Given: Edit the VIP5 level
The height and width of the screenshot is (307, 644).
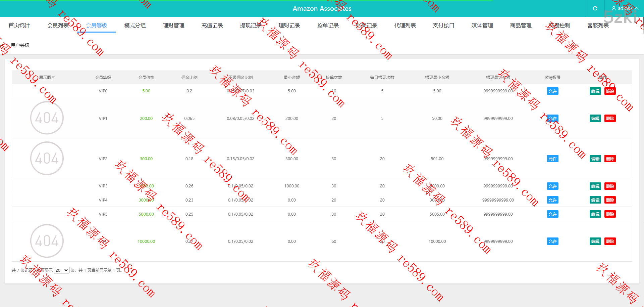Looking at the screenshot, I should [595, 214].
